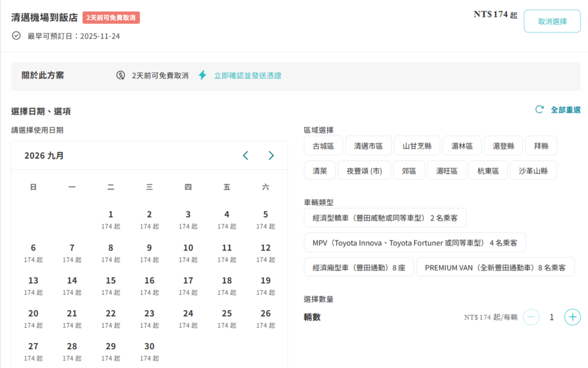This screenshot has width=588, height=368.
Task: Choose MPV Toyota Innova 4-passenger option
Action: click(x=414, y=243)
